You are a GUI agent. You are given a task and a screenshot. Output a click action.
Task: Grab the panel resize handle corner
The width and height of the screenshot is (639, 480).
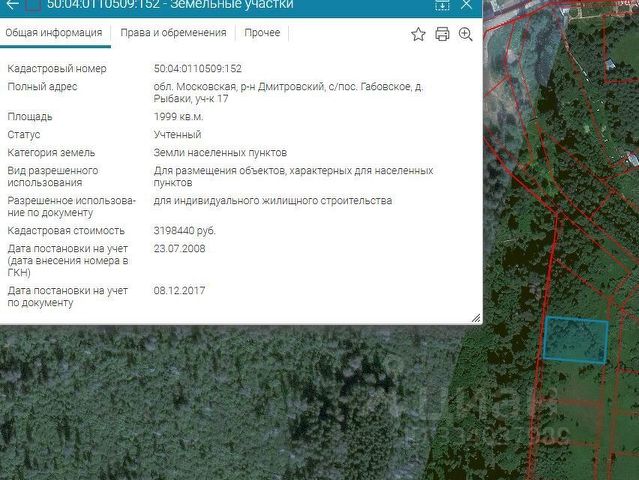click(x=476, y=318)
